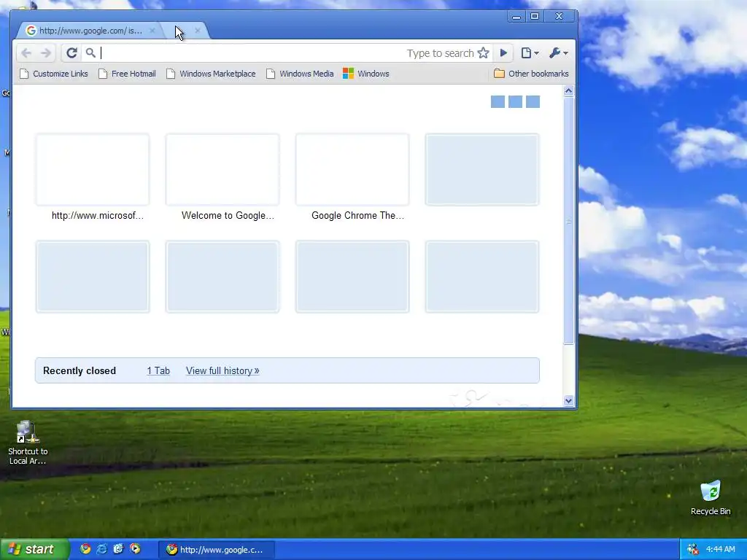Click the magnifier icon in address bar

point(90,52)
